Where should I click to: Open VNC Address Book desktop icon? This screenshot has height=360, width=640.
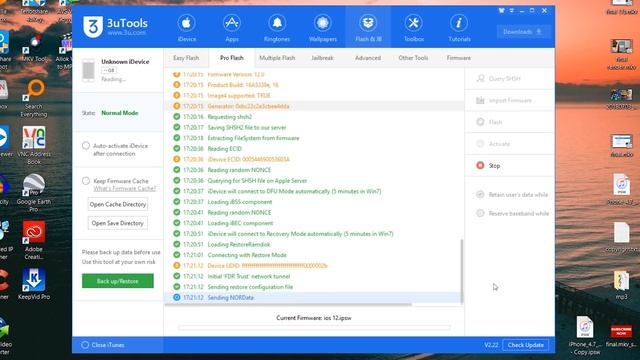coord(34,145)
